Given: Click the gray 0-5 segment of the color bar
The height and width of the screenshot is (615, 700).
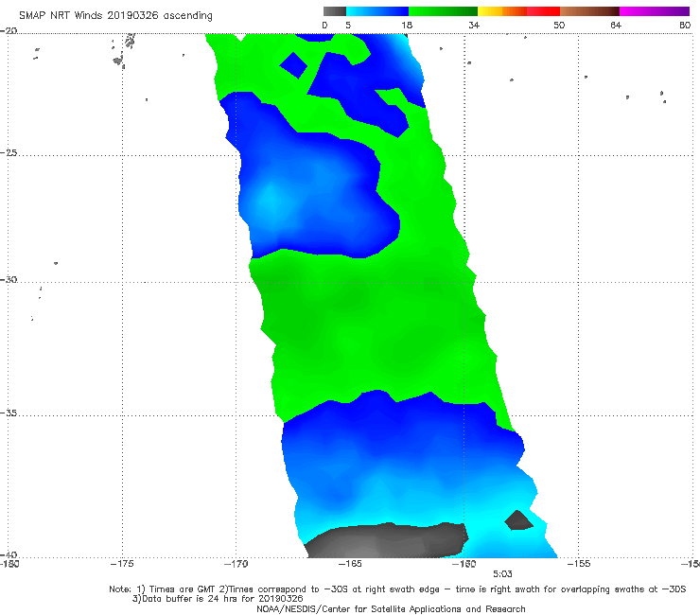Looking at the screenshot, I should click(x=335, y=11).
